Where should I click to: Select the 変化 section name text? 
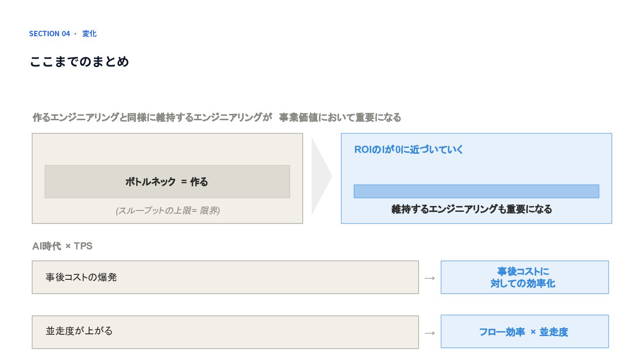tap(89, 34)
